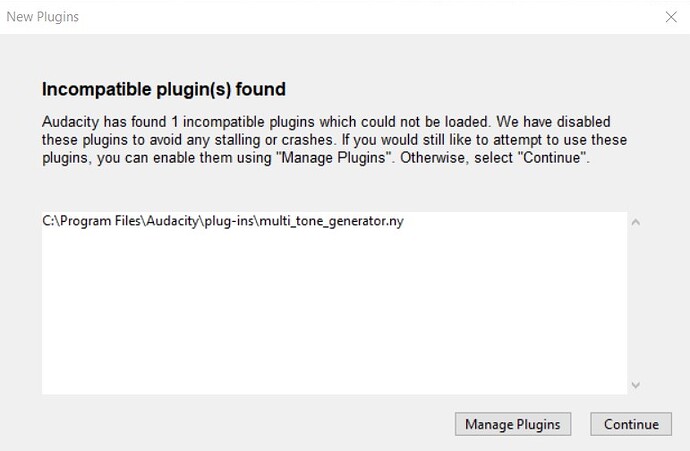
Task: Click the plugin list's down scroll arrow
Action: pyautogui.click(x=635, y=385)
